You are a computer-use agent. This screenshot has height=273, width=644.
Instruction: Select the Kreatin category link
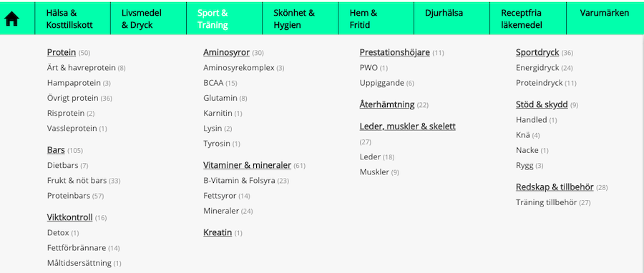point(218,232)
